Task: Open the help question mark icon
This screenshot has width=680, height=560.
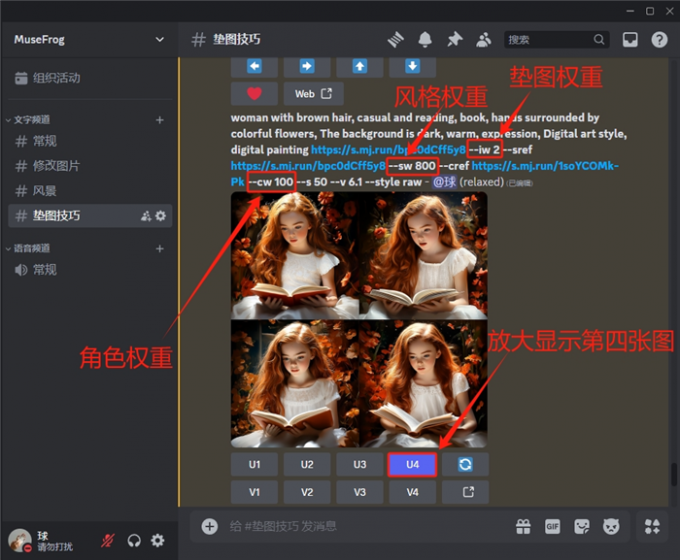Action: [x=659, y=39]
